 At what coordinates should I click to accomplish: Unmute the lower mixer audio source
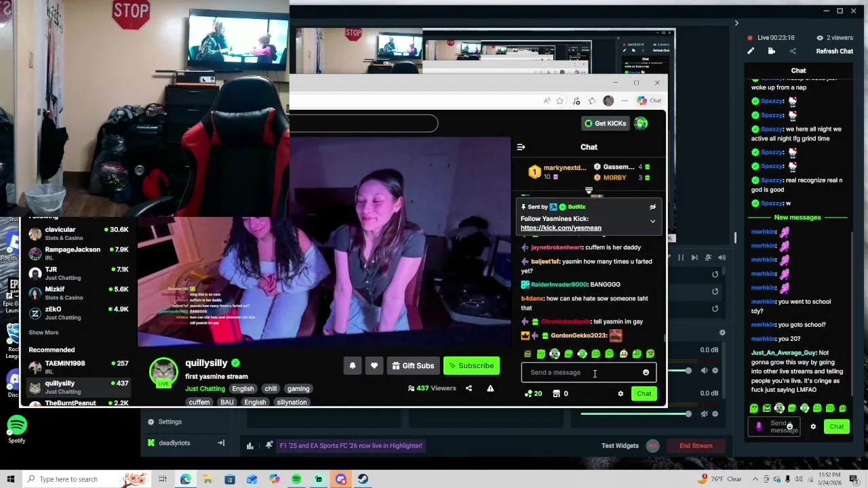703,414
